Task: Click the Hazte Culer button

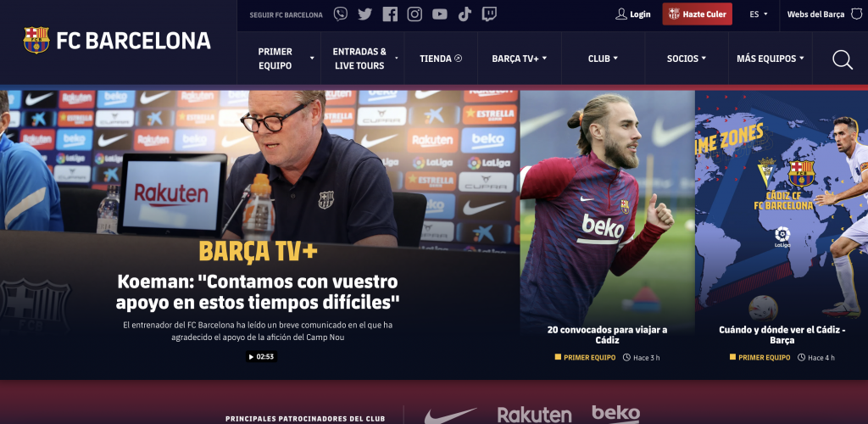Action: point(697,14)
